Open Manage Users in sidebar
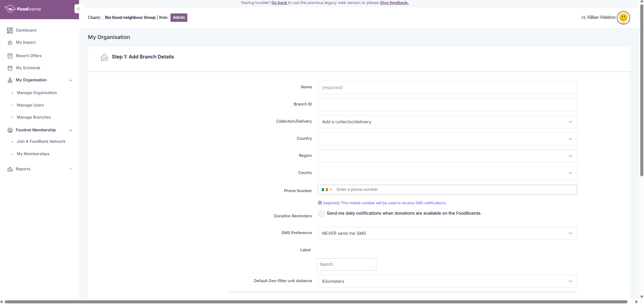The image size is (644, 304). click(30, 105)
